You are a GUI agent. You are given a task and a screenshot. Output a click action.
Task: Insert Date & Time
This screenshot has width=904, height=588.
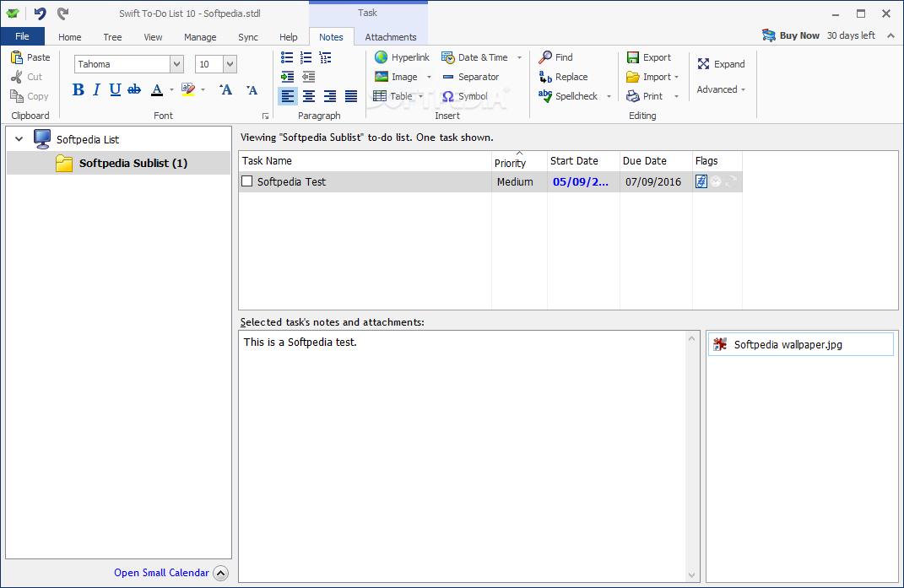[x=475, y=57]
